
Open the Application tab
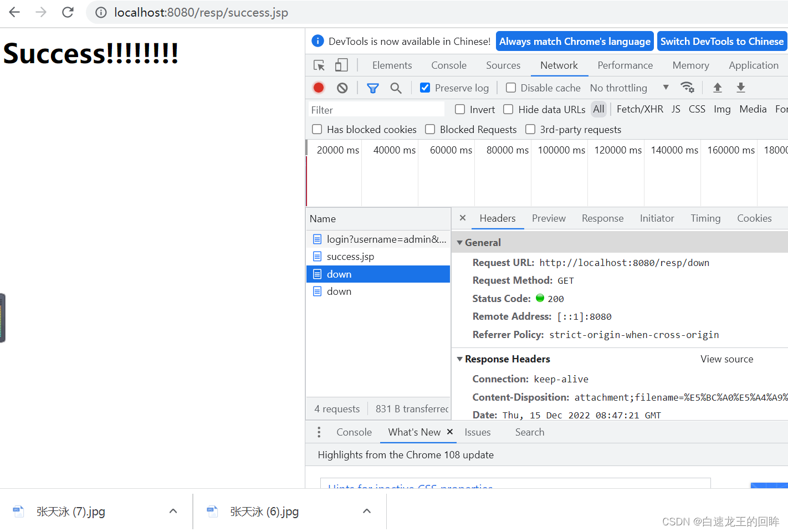pyautogui.click(x=754, y=65)
